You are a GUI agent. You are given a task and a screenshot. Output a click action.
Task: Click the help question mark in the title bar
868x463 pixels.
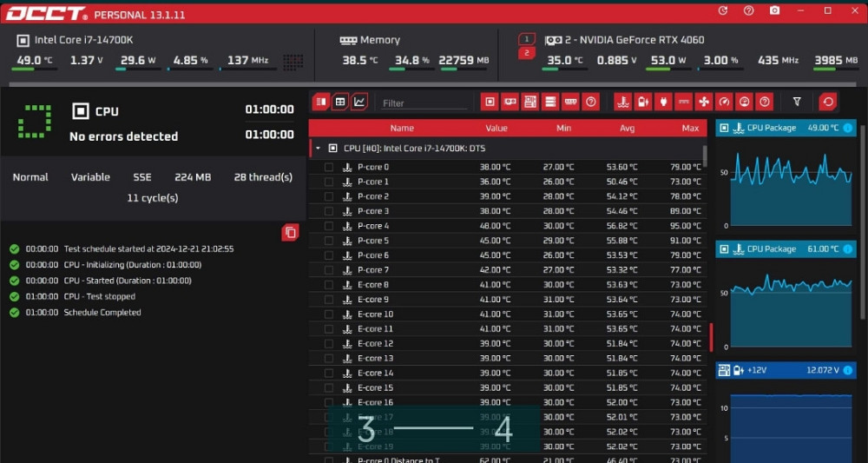pyautogui.click(x=748, y=10)
